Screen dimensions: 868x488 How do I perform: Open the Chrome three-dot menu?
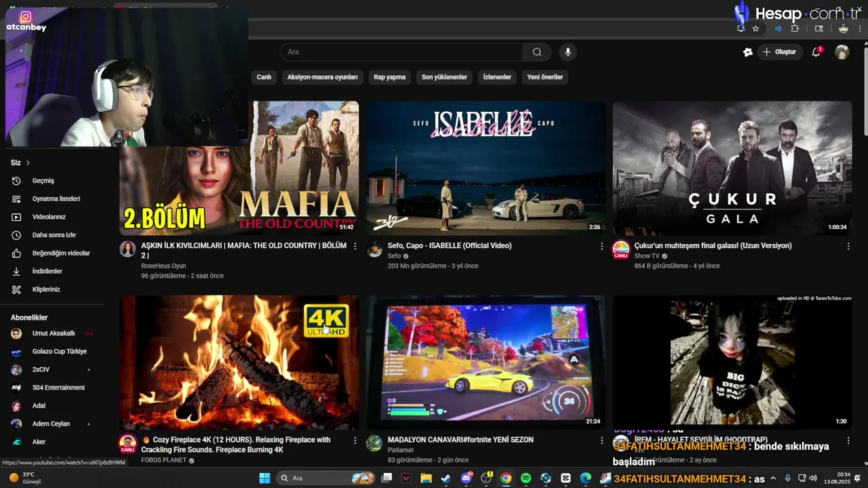point(861,28)
